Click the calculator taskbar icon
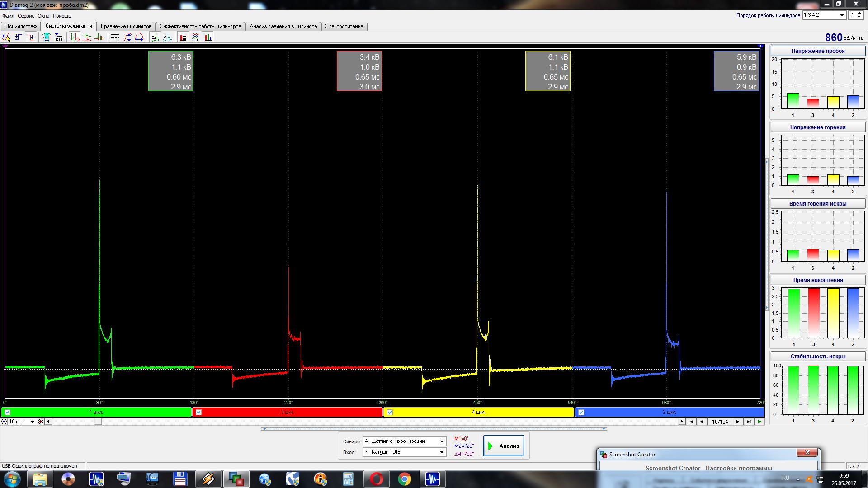This screenshot has width=868, height=488. 349,479
